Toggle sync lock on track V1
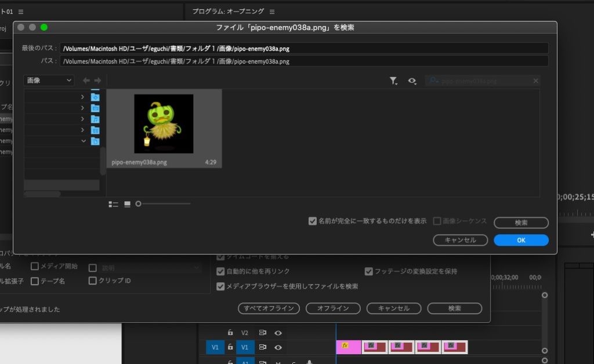This screenshot has width=594, height=364. click(x=262, y=347)
